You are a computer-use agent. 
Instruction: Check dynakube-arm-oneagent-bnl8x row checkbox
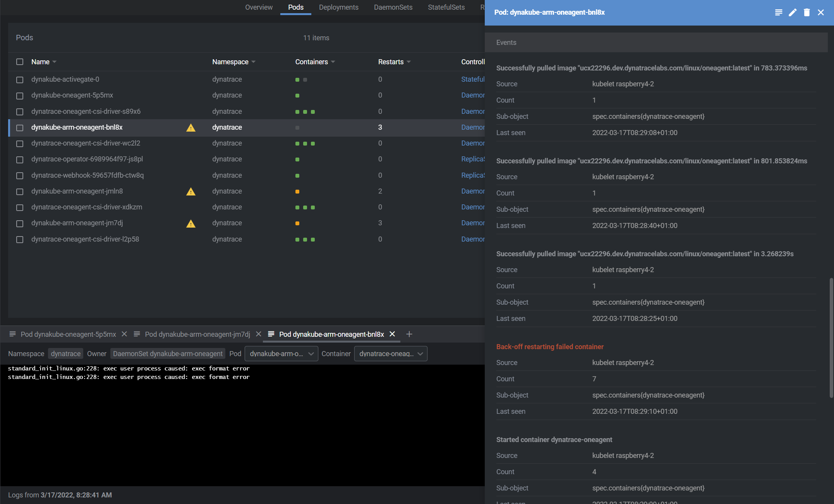point(20,128)
